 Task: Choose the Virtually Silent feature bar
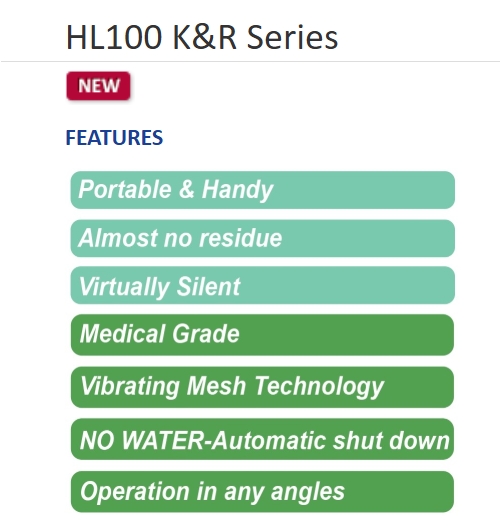coord(262,285)
